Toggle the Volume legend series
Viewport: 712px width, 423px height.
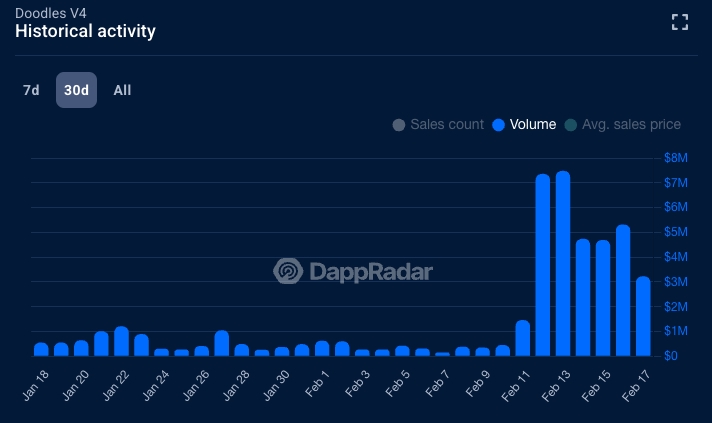524,124
